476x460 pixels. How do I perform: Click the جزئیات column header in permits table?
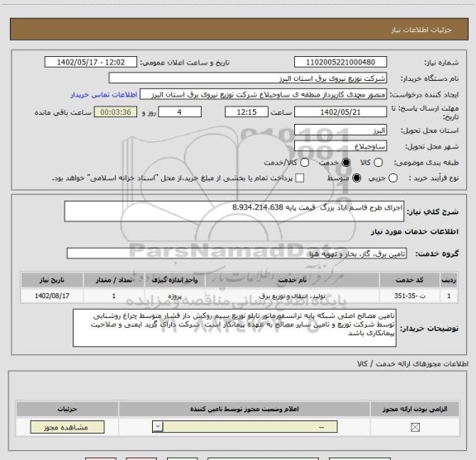click(x=67, y=409)
